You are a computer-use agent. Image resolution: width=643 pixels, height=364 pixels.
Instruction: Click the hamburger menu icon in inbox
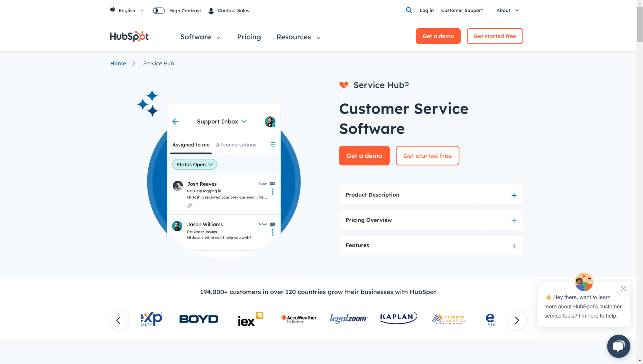[x=273, y=144]
